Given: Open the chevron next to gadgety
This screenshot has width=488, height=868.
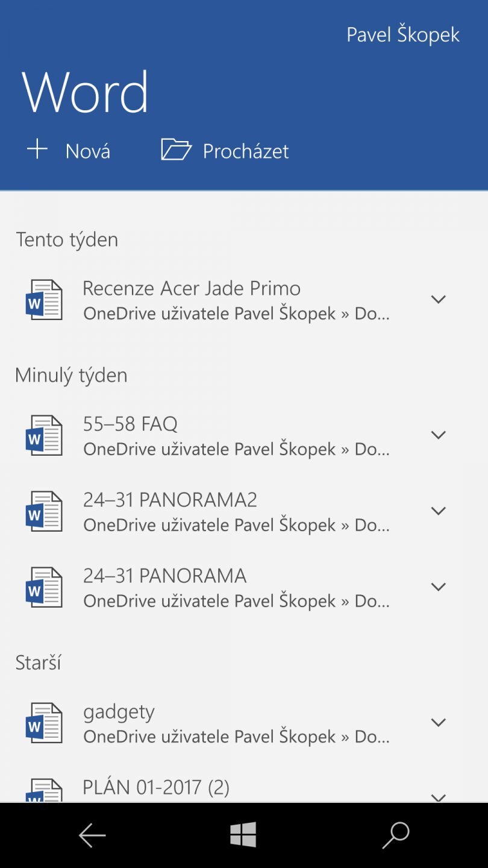Looking at the screenshot, I should [x=438, y=722].
